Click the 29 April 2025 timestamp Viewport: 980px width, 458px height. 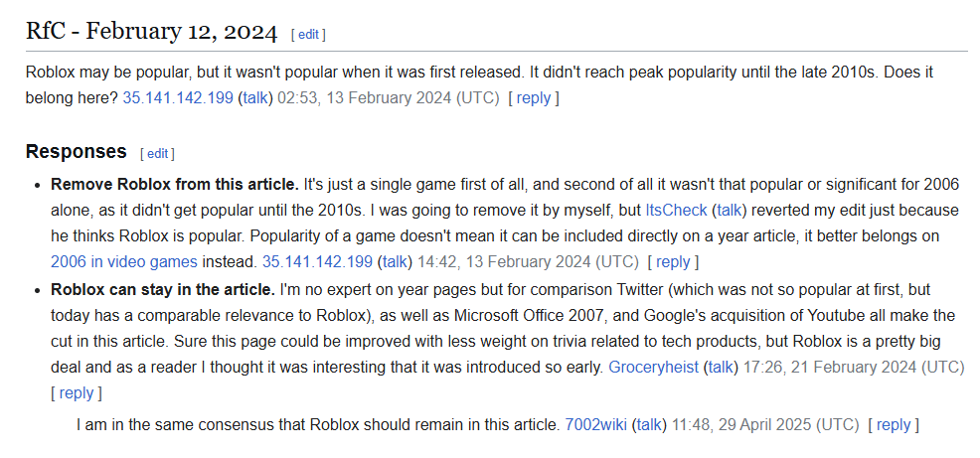tap(765, 424)
